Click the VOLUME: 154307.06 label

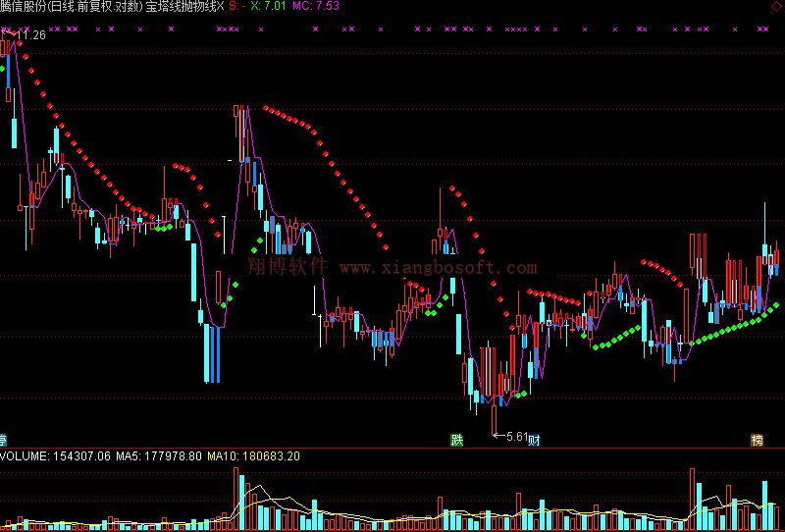click(55, 456)
